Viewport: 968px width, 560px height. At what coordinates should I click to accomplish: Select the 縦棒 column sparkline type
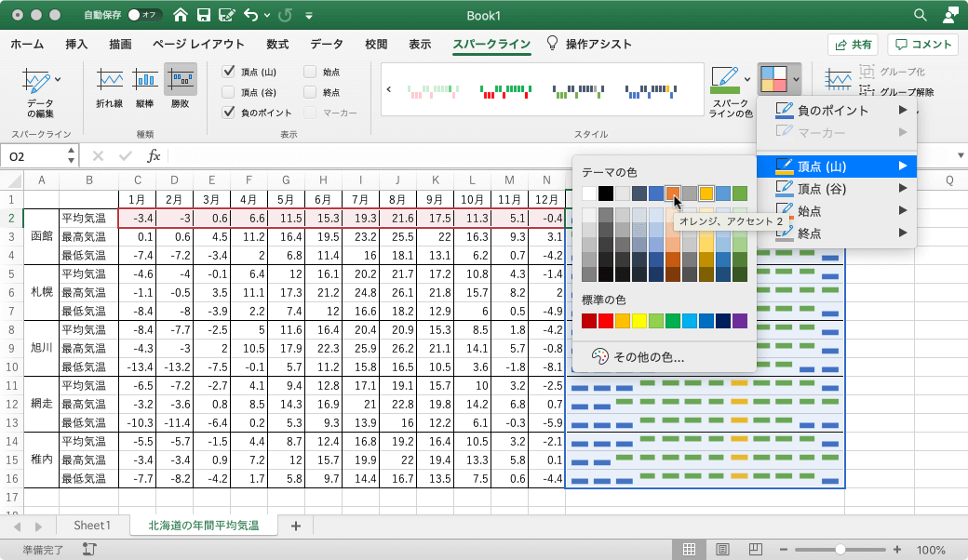click(144, 87)
